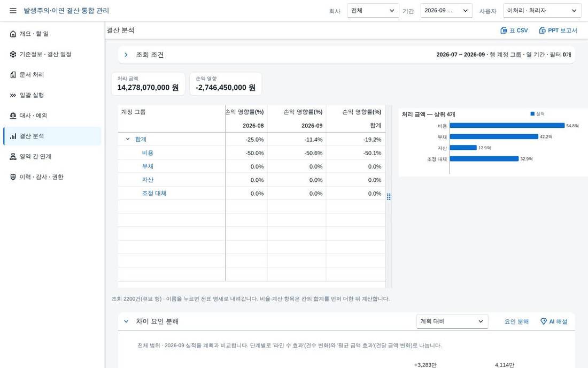Viewport: 588px width, 368px height.
Task: Open 자산 account group link
Action: click(148, 180)
